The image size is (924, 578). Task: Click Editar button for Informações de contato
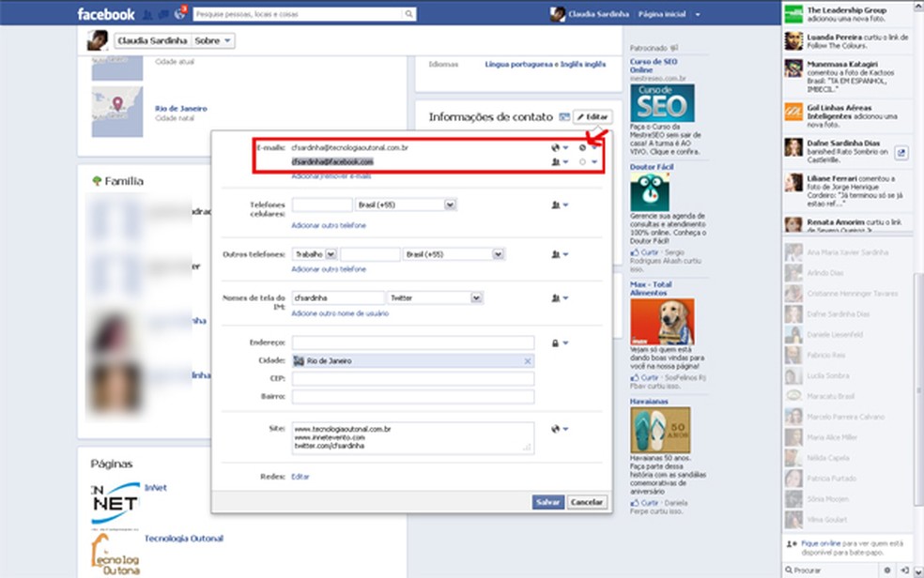tap(593, 117)
